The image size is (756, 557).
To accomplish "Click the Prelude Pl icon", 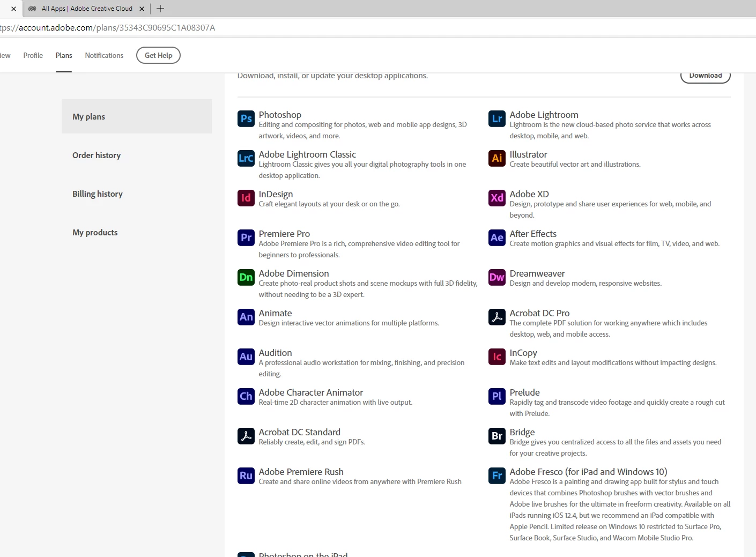I will pyautogui.click(x=497, y=396).
